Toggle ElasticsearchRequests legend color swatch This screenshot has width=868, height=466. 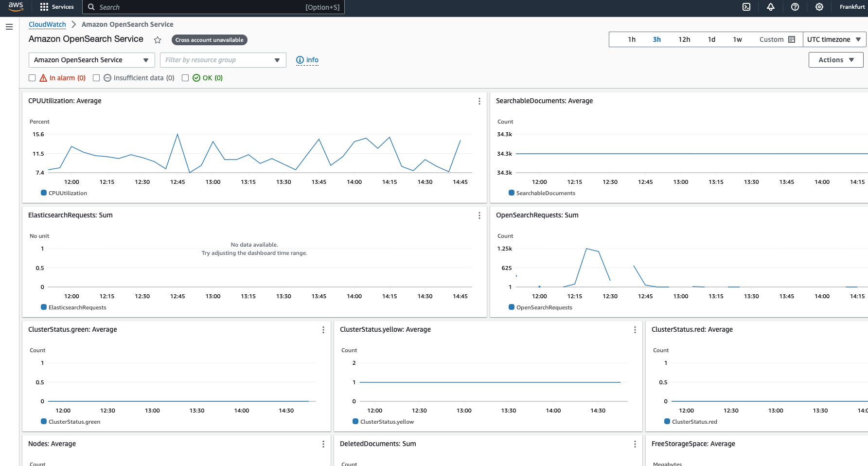tap(44, 307)
